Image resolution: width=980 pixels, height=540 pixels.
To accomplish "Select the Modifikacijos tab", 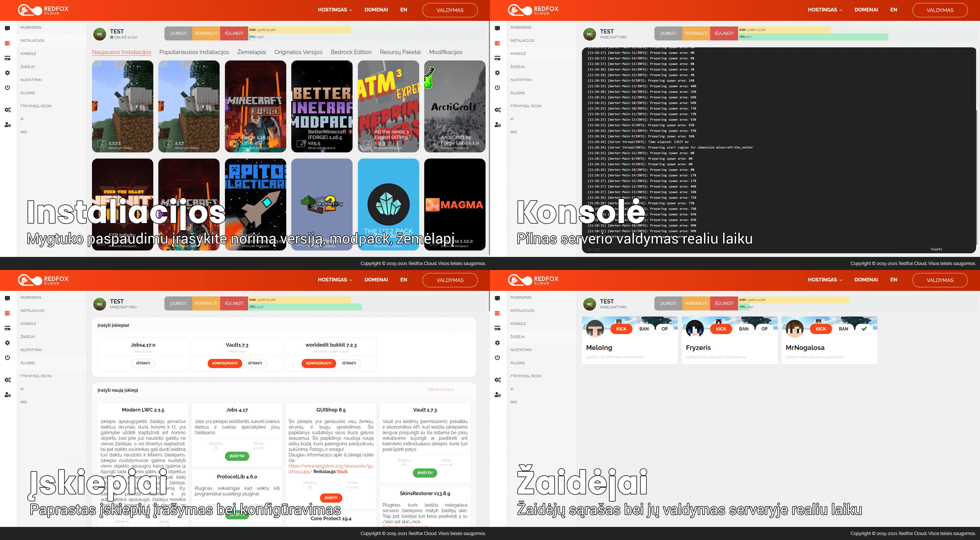I will [445, 52].
